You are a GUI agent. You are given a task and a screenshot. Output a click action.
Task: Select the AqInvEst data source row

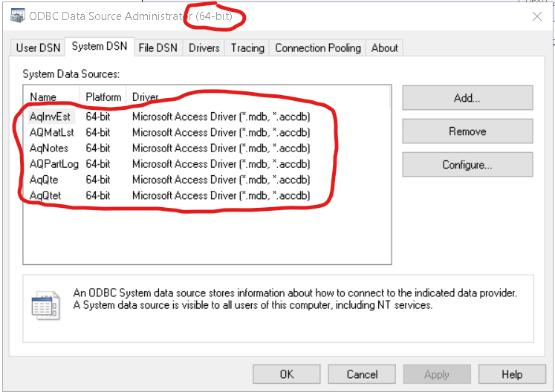(x=51, y=117)
